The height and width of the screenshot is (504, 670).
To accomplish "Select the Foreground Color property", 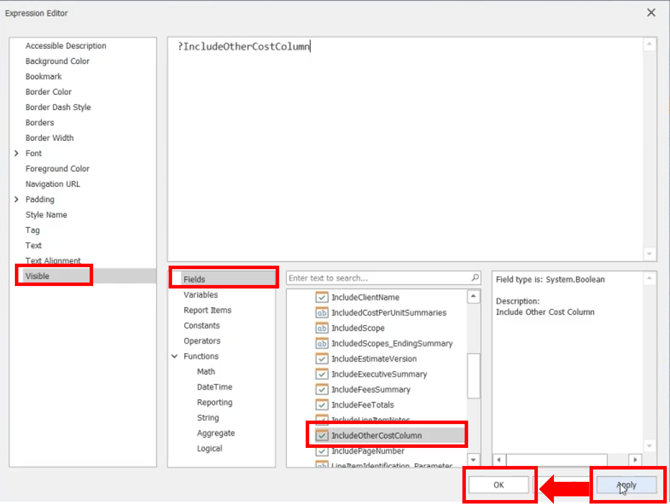I will point(57,169).
